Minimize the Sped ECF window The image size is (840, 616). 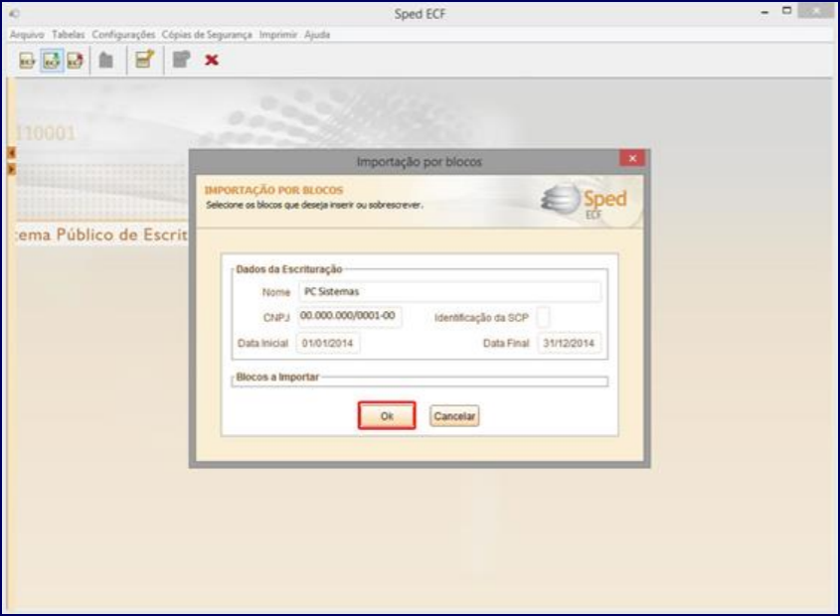coord(764,12)
